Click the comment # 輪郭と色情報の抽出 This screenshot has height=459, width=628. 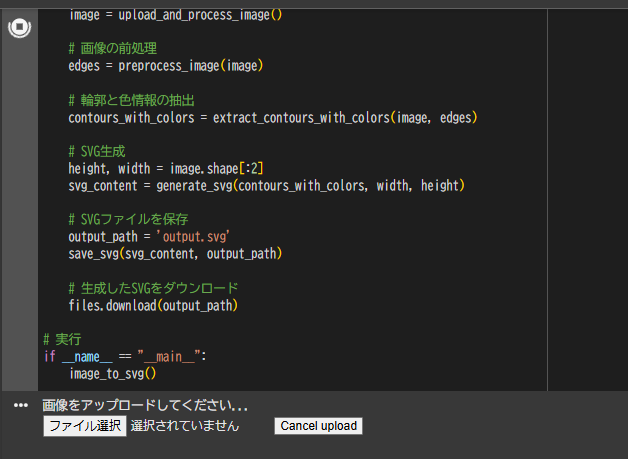[x=131, y=100]
